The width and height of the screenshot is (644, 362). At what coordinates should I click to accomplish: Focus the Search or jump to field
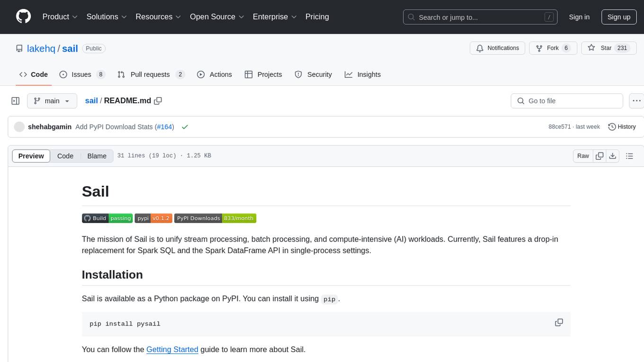coord(481,17)
